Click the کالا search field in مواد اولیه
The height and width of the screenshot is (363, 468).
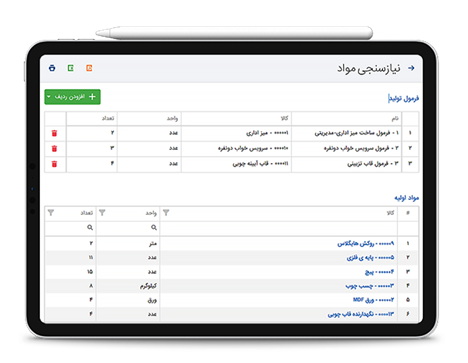[x=278, y=228]
